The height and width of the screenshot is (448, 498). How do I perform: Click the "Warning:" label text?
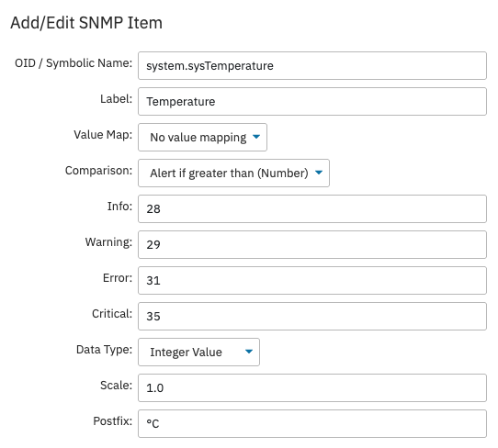pos(108,242)
